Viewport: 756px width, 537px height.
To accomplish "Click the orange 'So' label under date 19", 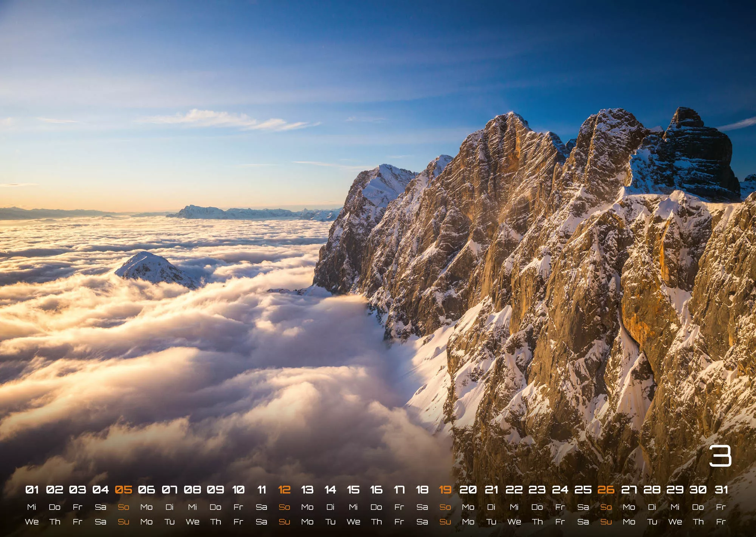I will 445,507.
